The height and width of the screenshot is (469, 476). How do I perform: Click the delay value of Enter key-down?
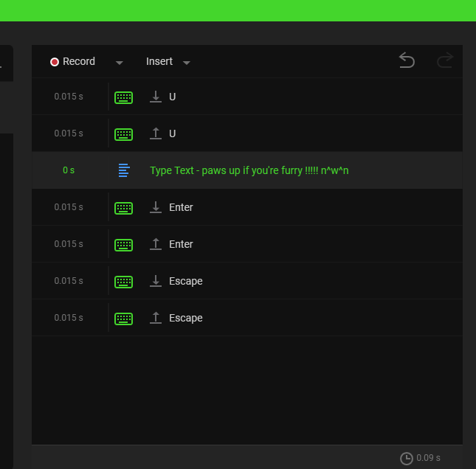[69, 207]
